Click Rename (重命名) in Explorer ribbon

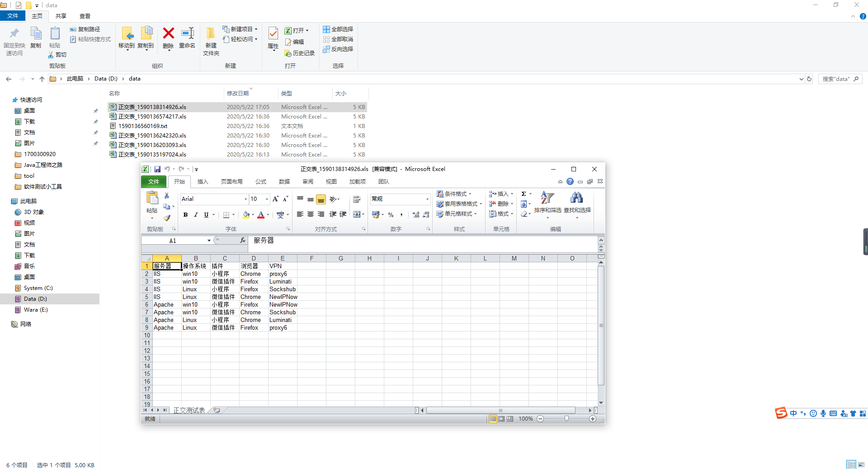click(x=187, y=38)
